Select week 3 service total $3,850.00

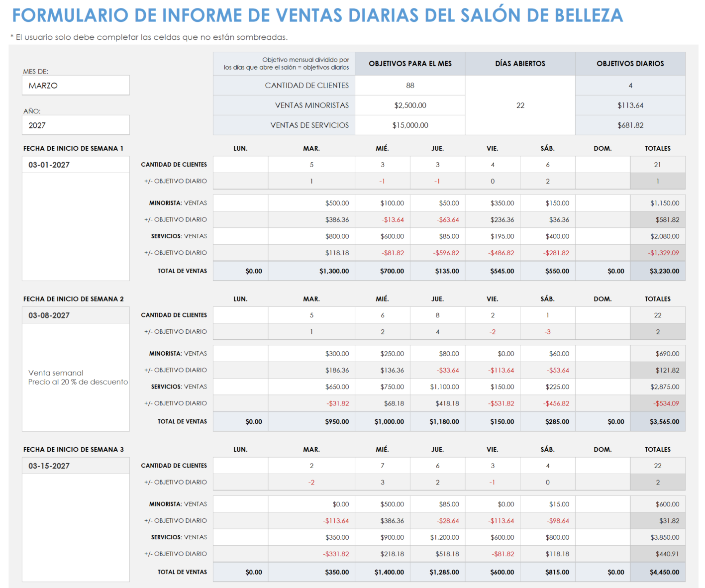658,537
